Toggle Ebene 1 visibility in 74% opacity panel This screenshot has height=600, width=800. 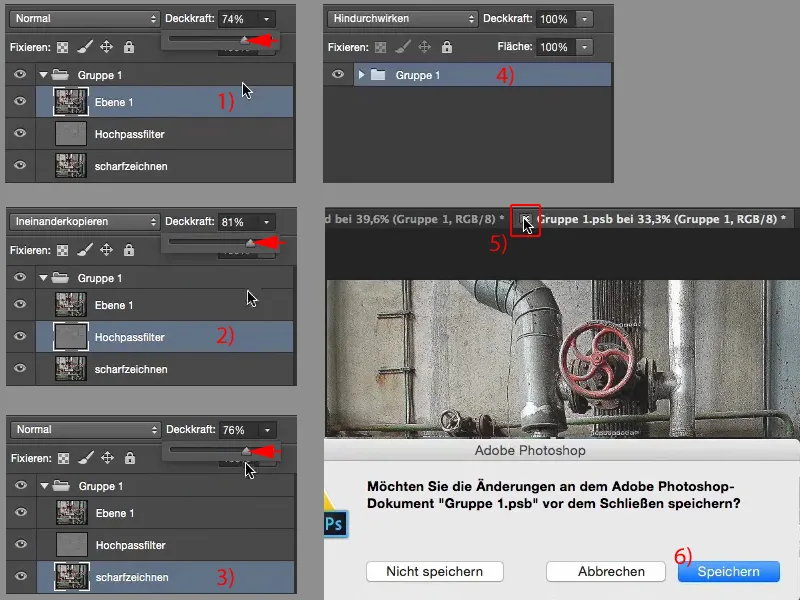20,101
